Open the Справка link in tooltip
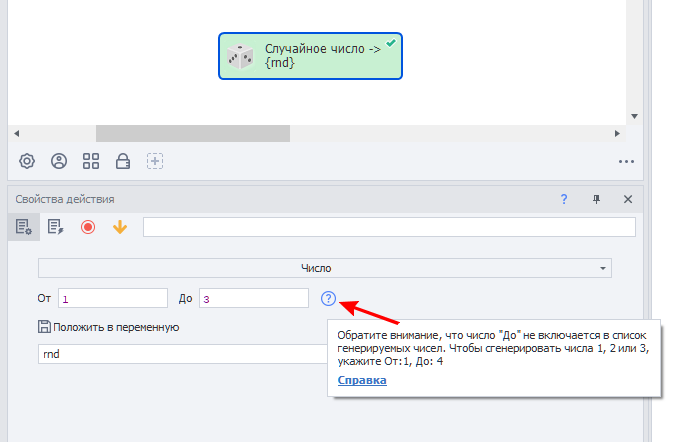 [362, 380]
